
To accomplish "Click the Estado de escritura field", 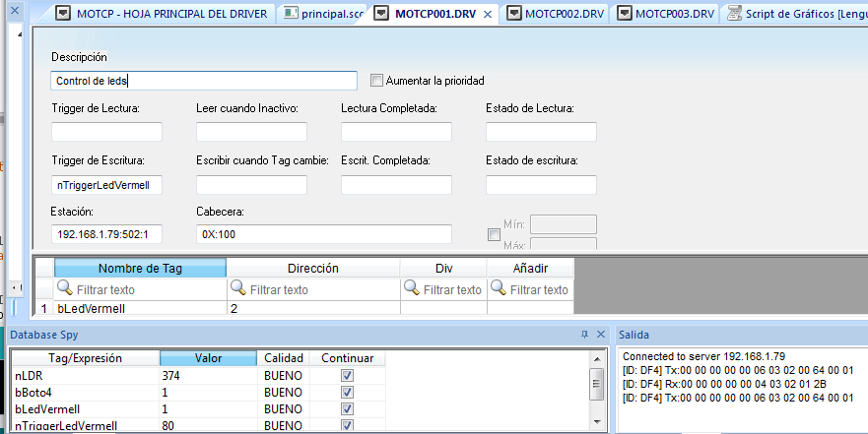I will [x=542, y=185].
